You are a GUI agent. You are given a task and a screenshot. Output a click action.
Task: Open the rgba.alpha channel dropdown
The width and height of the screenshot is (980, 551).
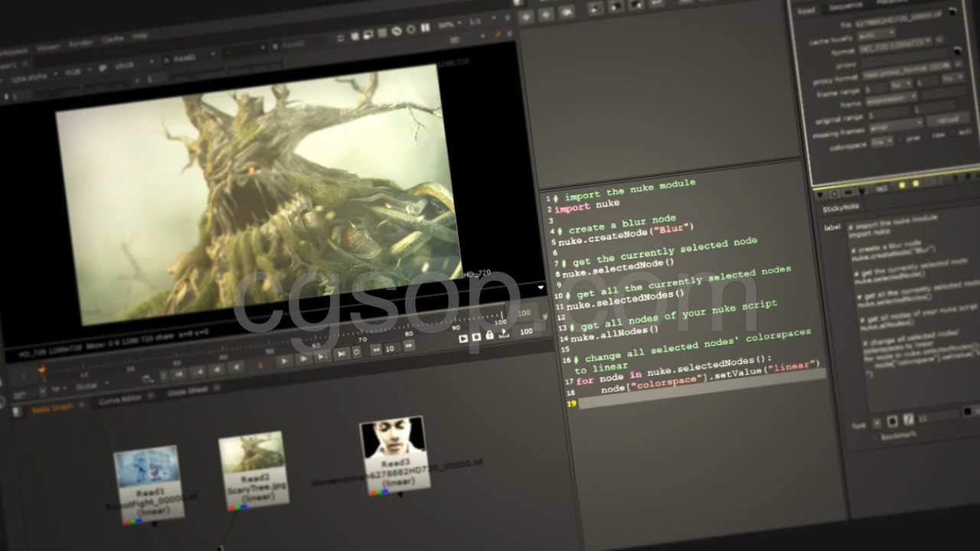point(32,77)
